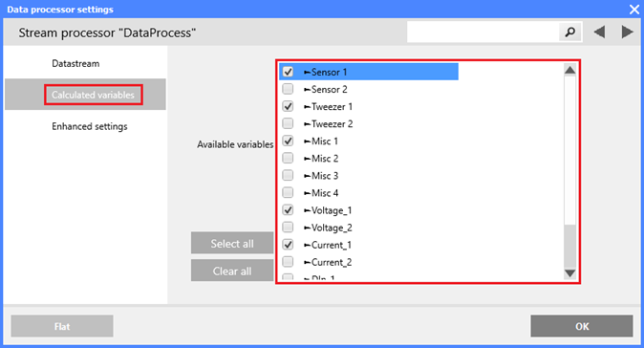
Task: Click the Select all button
Action: click(x=232, y=243)
